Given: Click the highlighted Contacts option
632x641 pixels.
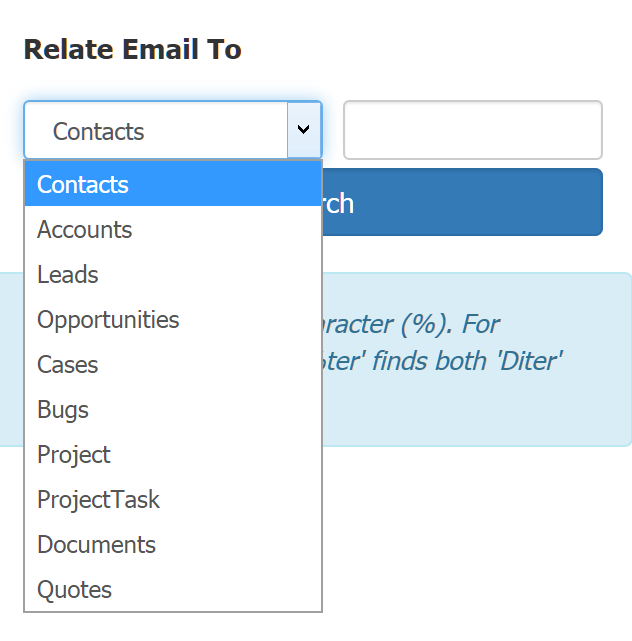Looking at the screenshot, I should tap(173, 184).
